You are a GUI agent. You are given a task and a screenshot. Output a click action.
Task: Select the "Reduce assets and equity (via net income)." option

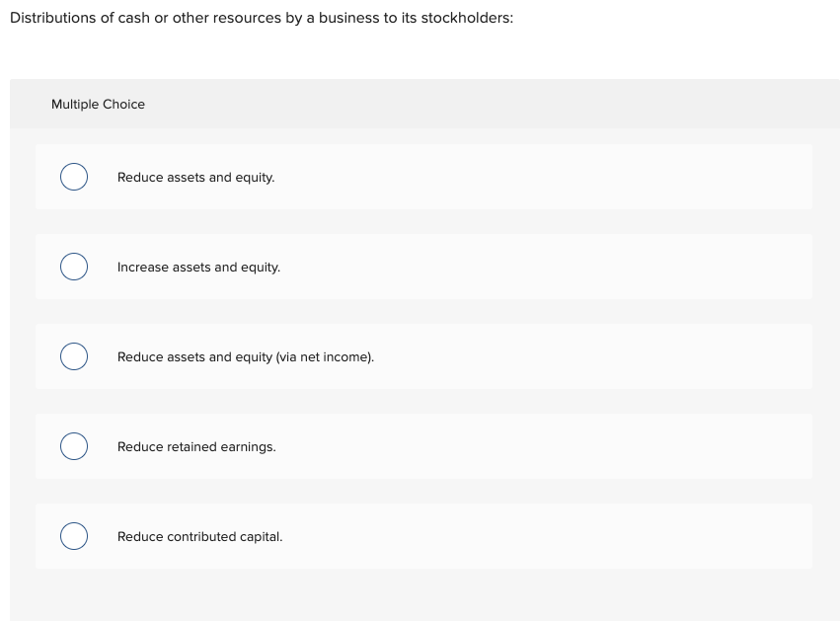pyautogui.click(x=74, y=356)
